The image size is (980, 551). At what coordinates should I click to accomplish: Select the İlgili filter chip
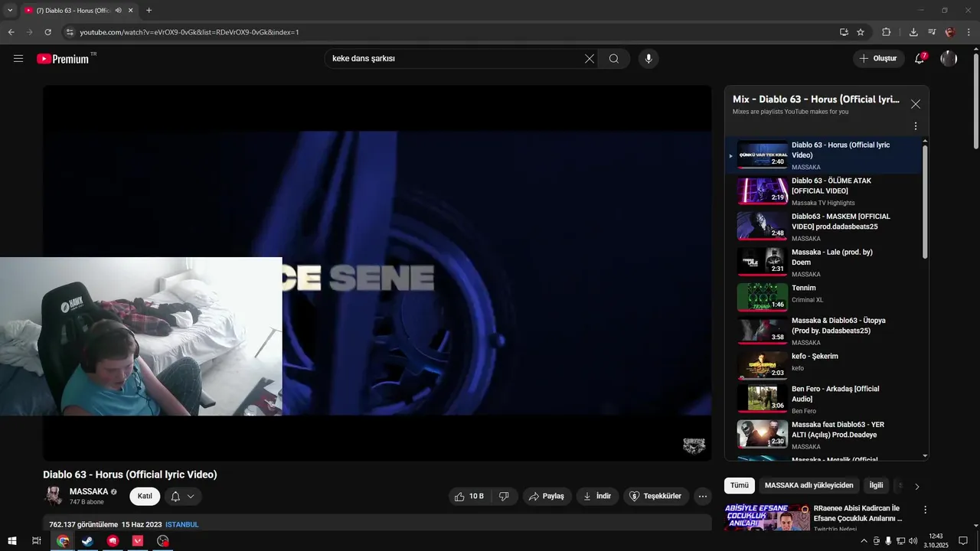(876, 485)
